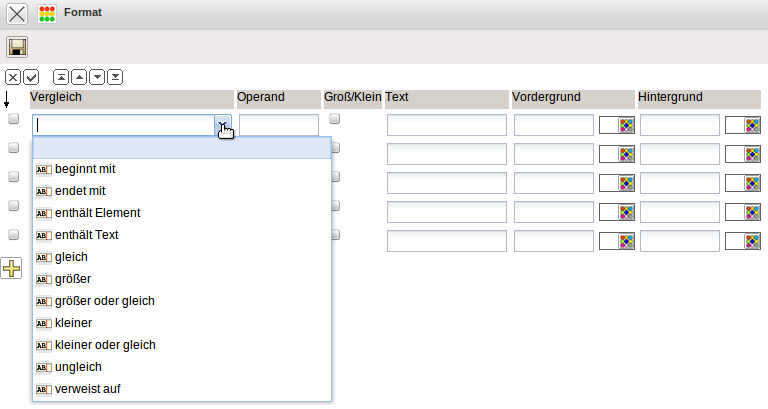
Task: Click the Vergleich column header
Action: (x=130, y=98)
